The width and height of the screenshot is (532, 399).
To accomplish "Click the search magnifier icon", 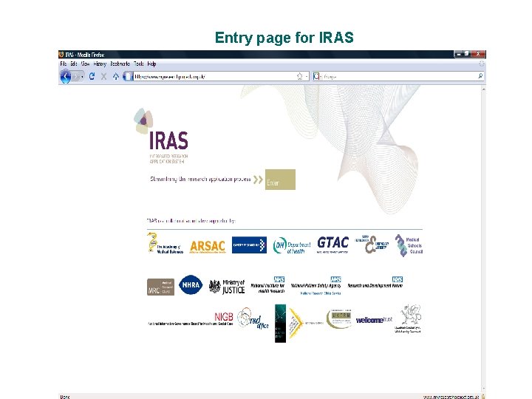I will coord(480,76).
